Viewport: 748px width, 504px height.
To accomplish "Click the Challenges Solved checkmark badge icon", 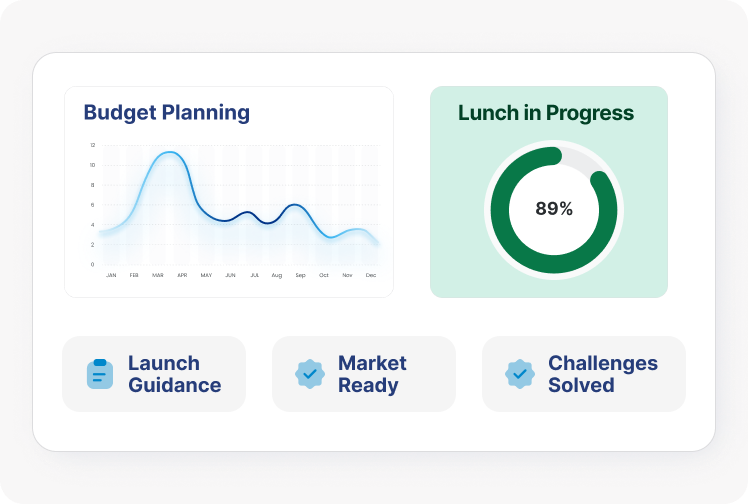I will 520,374.
